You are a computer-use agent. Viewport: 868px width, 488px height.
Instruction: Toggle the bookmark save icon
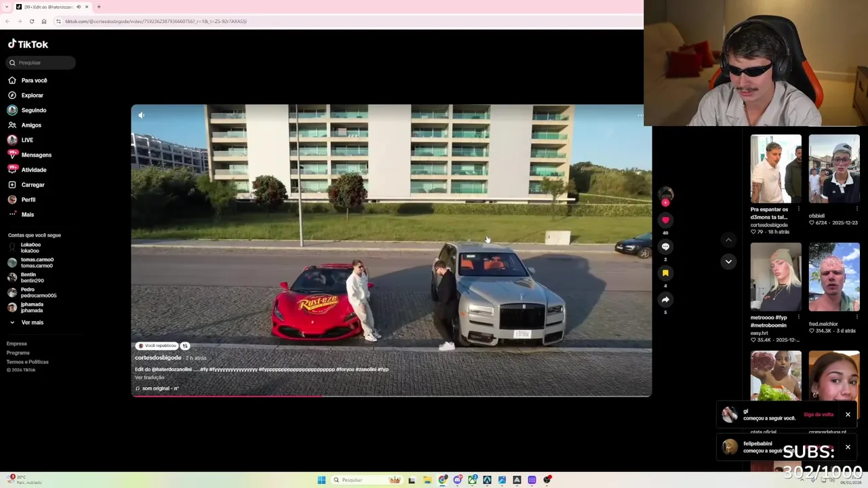pyautogui.click(x=665, y=272)
